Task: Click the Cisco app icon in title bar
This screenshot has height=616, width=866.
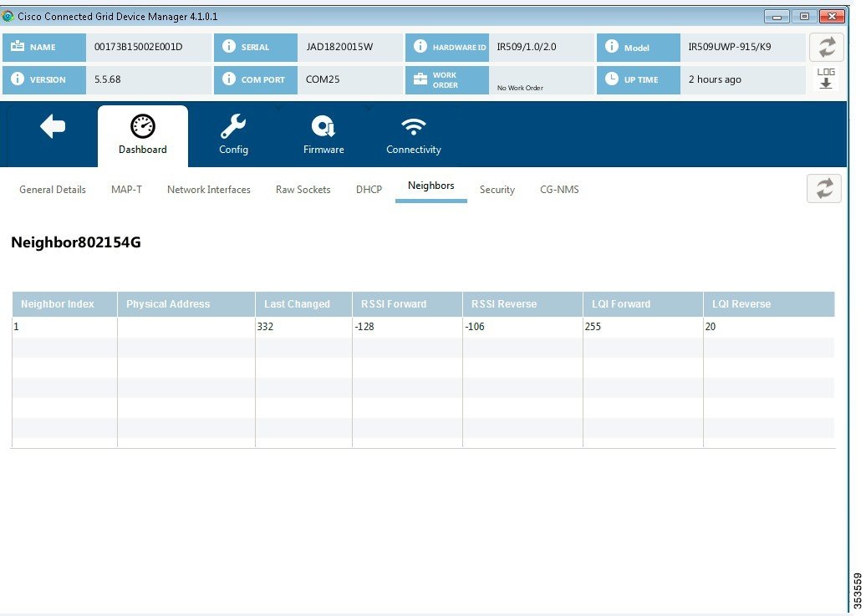Action: (x=8, y=16)
